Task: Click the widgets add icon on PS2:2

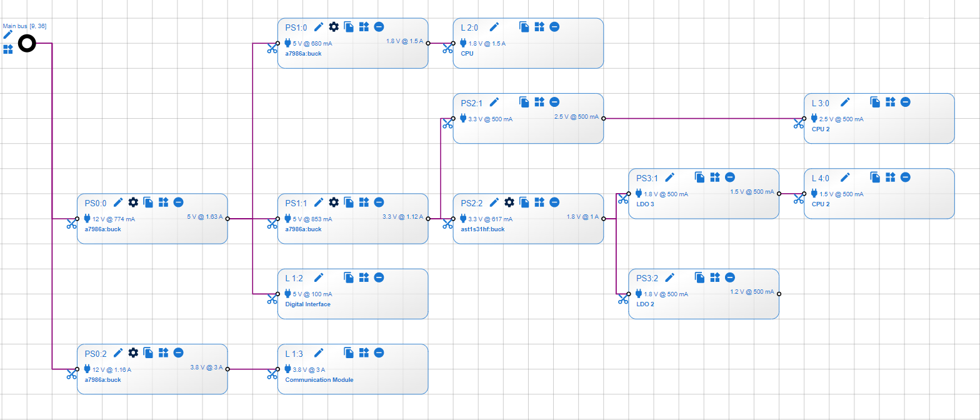Action: tap(539, 202)
